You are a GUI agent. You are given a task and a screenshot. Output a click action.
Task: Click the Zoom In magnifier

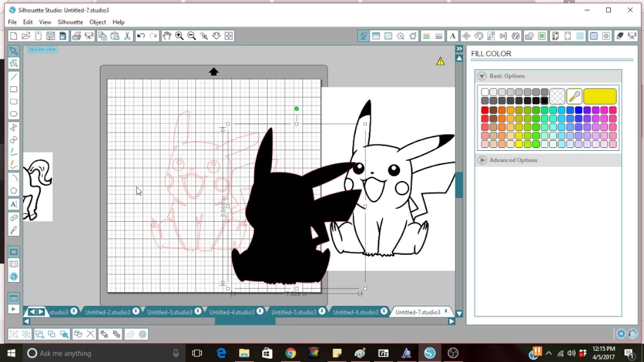(179, 36)
